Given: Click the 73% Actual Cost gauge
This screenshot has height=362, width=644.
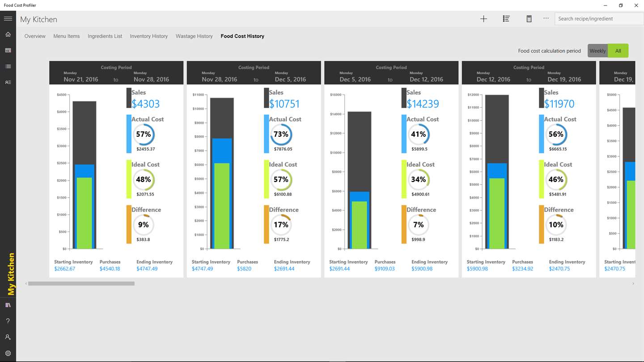Looking at the screenshot, I should [281, 134].
